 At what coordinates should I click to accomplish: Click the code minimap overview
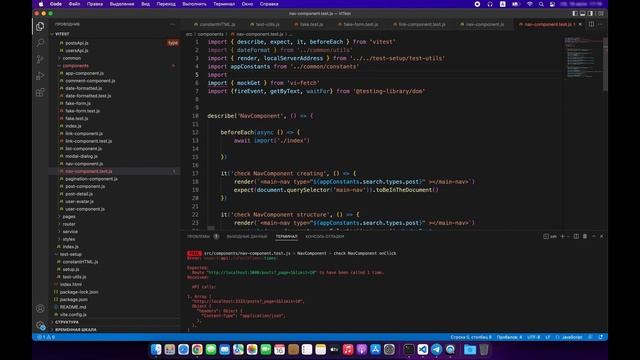pyautogui.click(x=583, y=57)
